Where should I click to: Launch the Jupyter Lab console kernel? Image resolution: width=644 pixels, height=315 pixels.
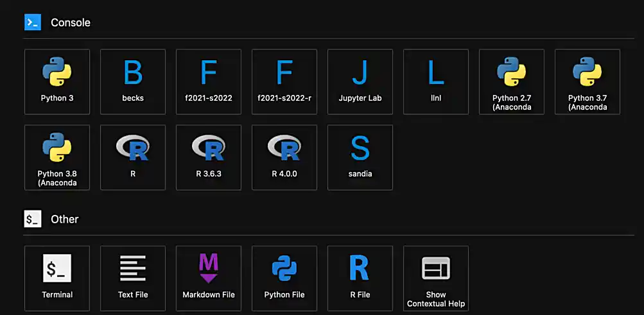pyautogui.click(x=360, y=81)
